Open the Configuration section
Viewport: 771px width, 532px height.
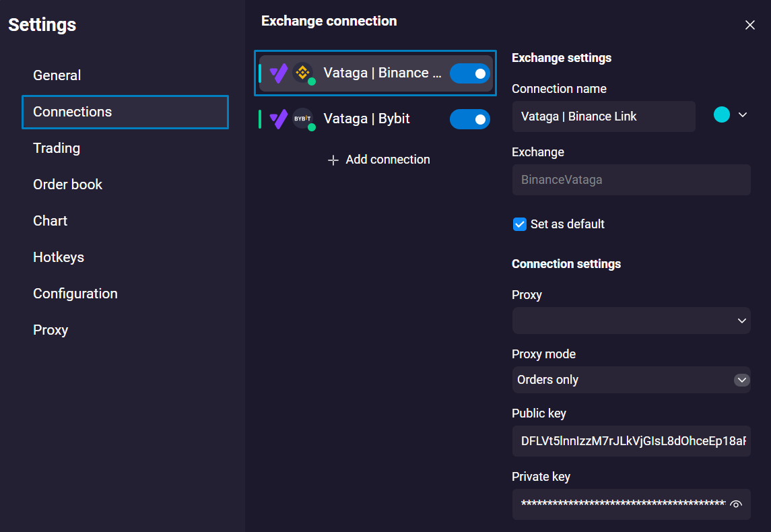tap(75, 294)
